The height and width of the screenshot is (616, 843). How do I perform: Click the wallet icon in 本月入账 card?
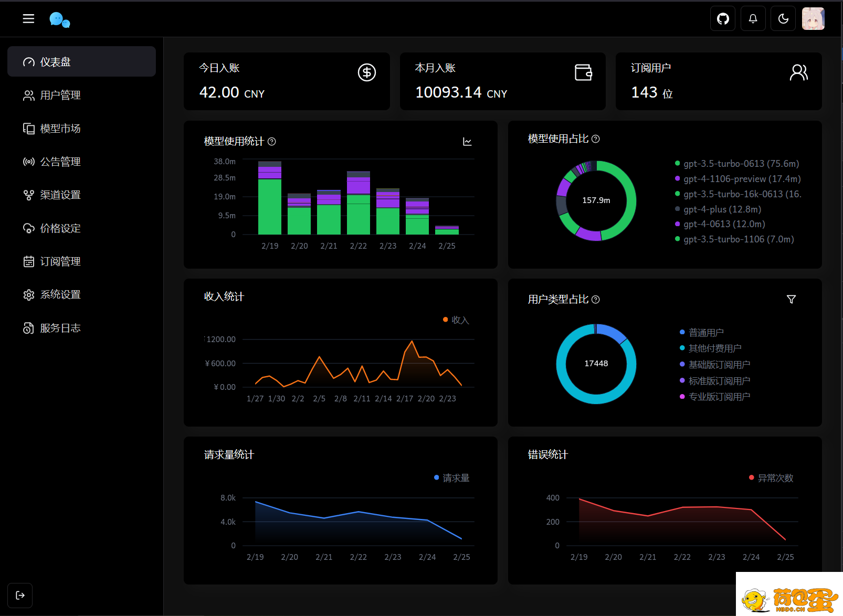(x=583, y=72)
